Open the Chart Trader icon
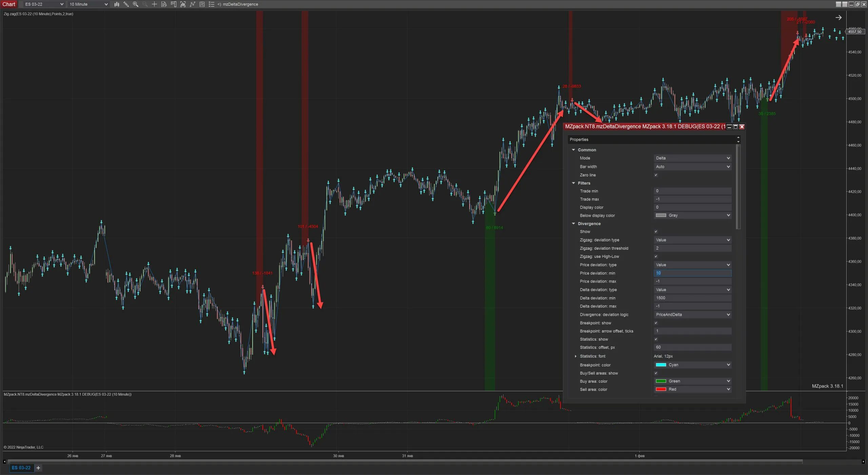868x475 pixels. 173,4
